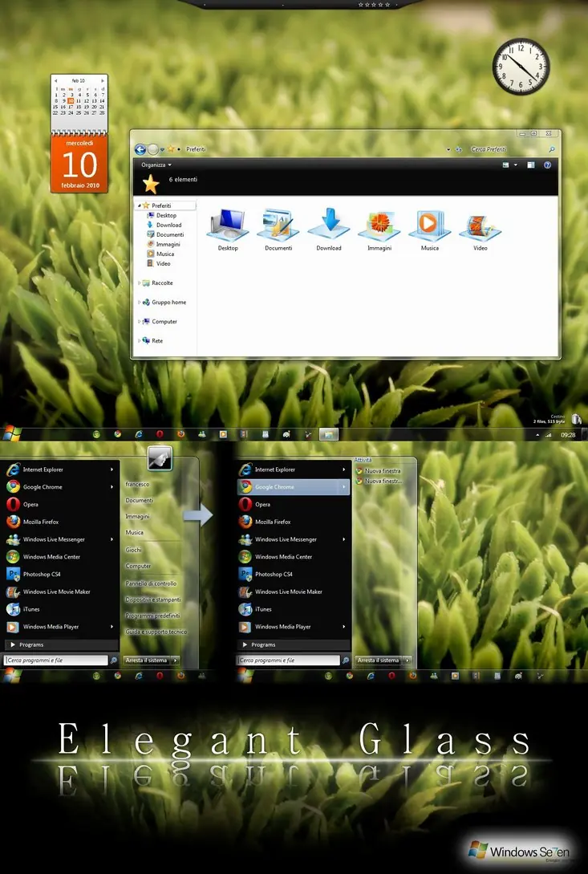Open Opera from taskbar showing 09:28
Screen dimensions: 588x874
160,434
